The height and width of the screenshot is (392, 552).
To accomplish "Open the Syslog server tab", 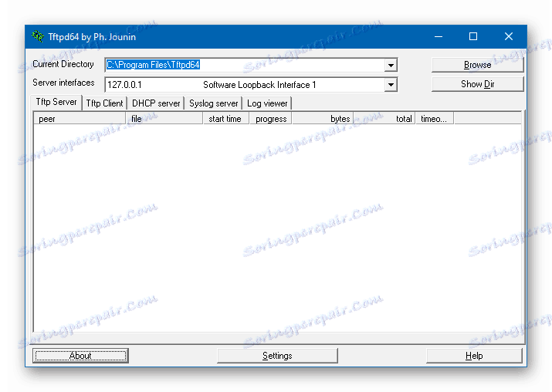I will point(214,103).
